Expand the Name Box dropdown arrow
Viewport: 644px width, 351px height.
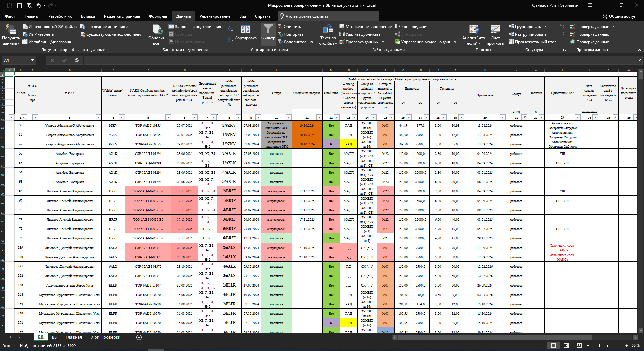click(x=32, y=60)
